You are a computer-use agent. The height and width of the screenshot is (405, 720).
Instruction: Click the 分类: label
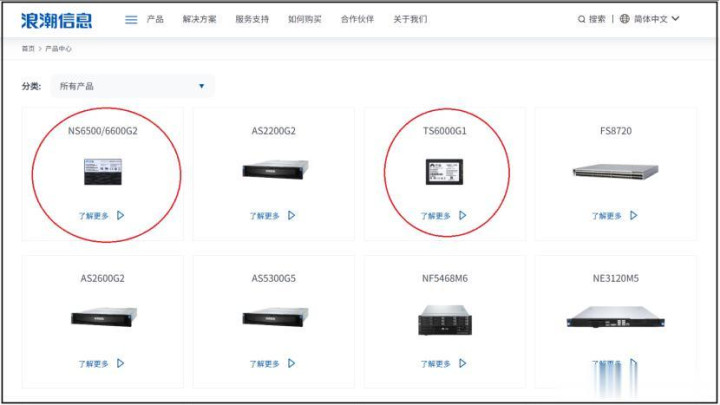point(31,86)
